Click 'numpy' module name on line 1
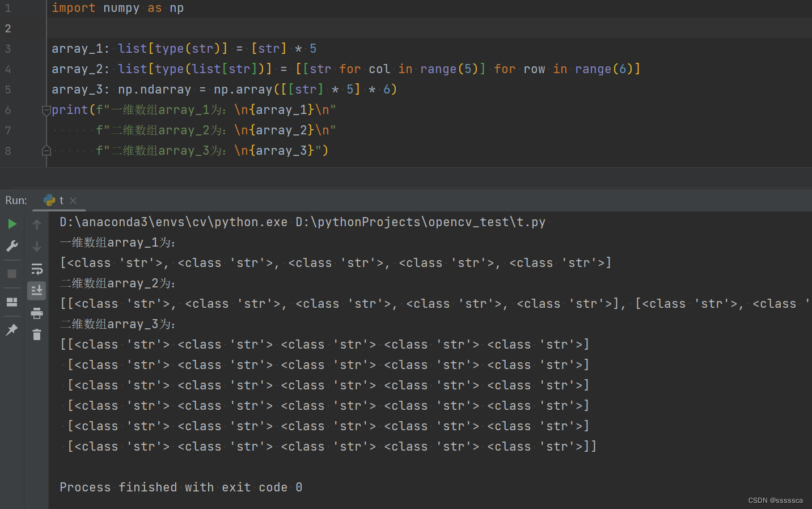The image size is (812, 509). (x=121, y=8)
